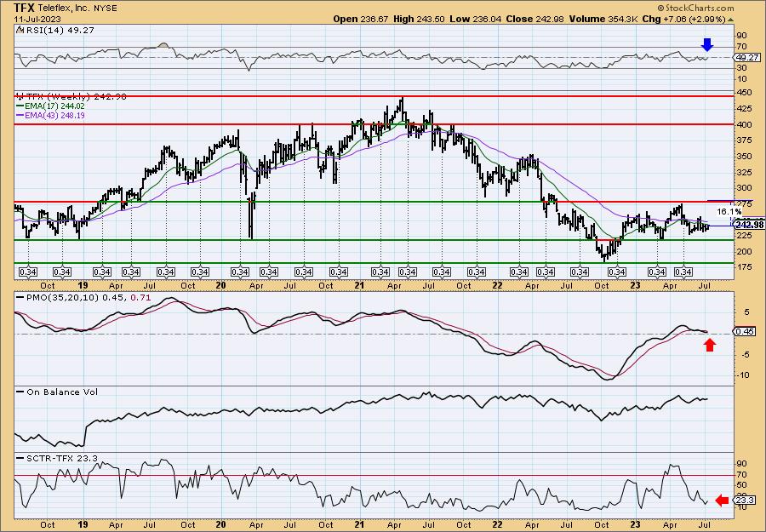Click the TFX ticker symbol in header
Screen dimensions: 766x532
tap(25, 8)
